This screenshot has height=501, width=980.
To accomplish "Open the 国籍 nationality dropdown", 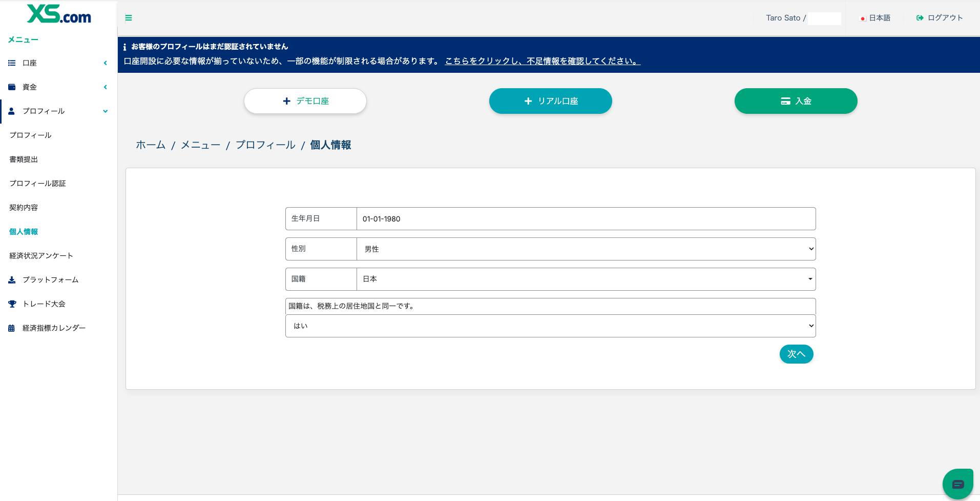I will (586, 279).
